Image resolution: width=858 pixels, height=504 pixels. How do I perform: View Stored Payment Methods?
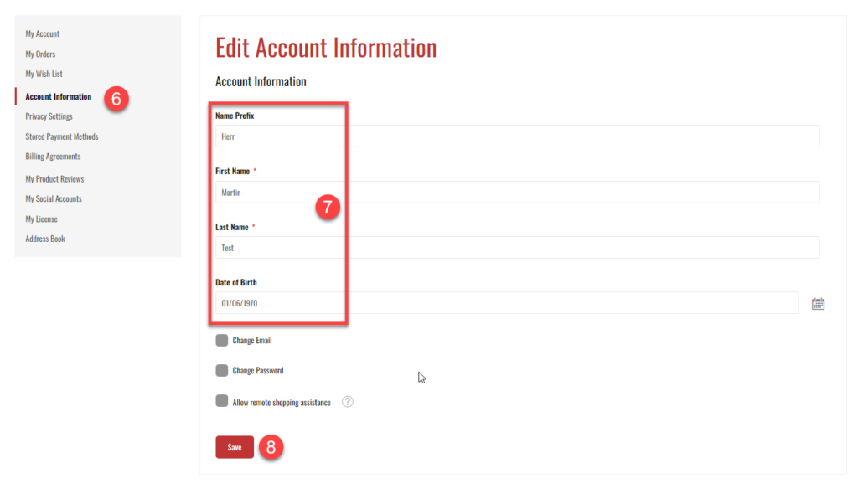[62, 137]
